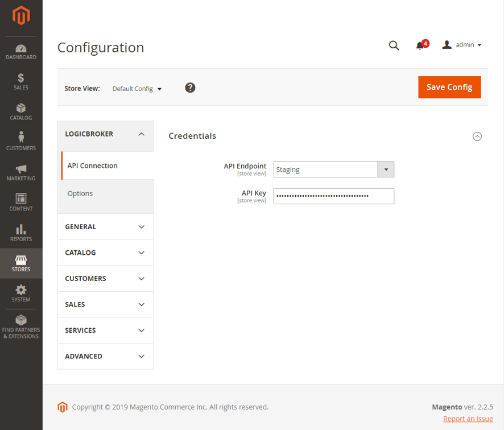This screenshot has height=430, width=504.
Task: Click the Magento logo in sidebar
Action: (21, 16)
